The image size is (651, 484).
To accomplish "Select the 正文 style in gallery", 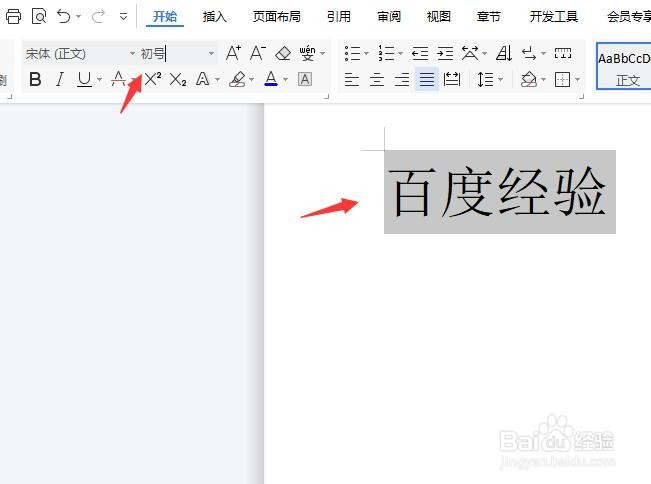I will (x=624, y=66).
